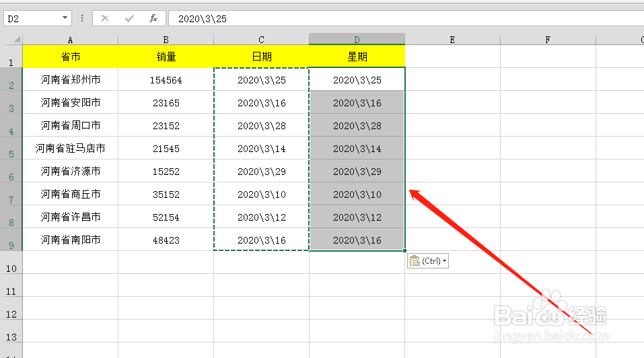Click header cell 星期
The height and width of the screenshot is (358, 644).
pos(357,57)
